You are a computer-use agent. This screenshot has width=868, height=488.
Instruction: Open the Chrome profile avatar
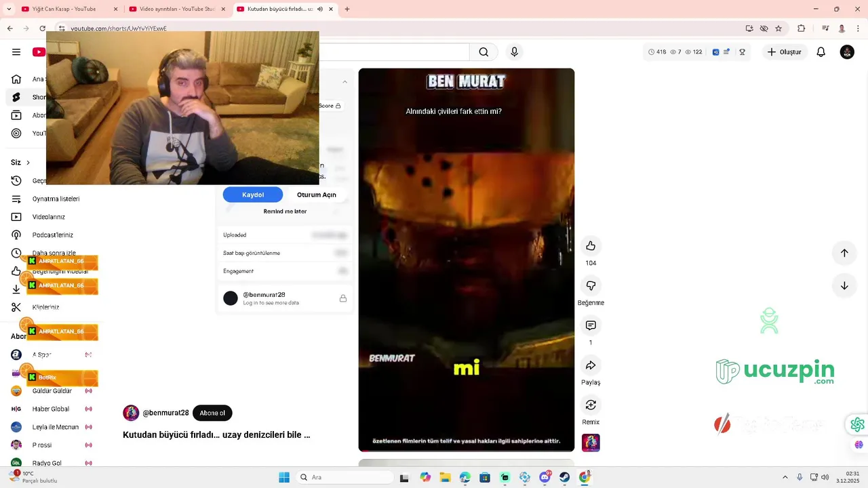click(x=842, y=28)
